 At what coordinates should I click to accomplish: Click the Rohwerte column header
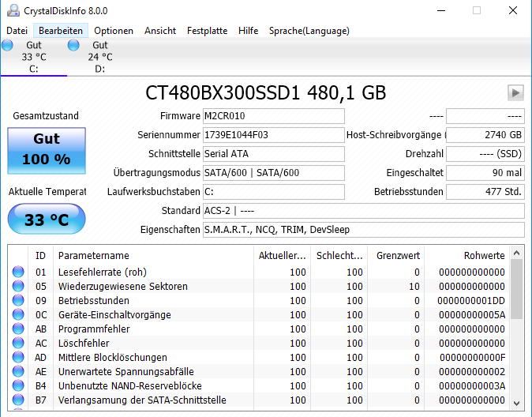coord(467,255)
